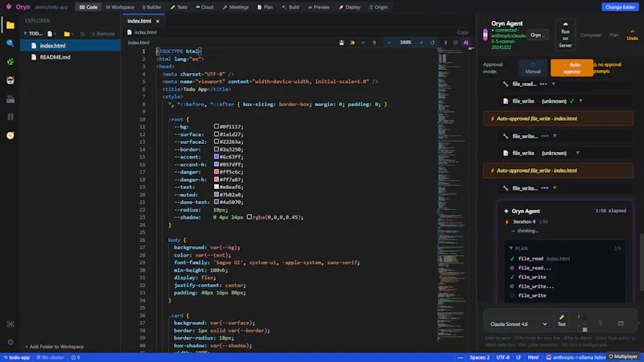Open the command key icon in sidebar
The image size is (644, 362).
(10, 324)
